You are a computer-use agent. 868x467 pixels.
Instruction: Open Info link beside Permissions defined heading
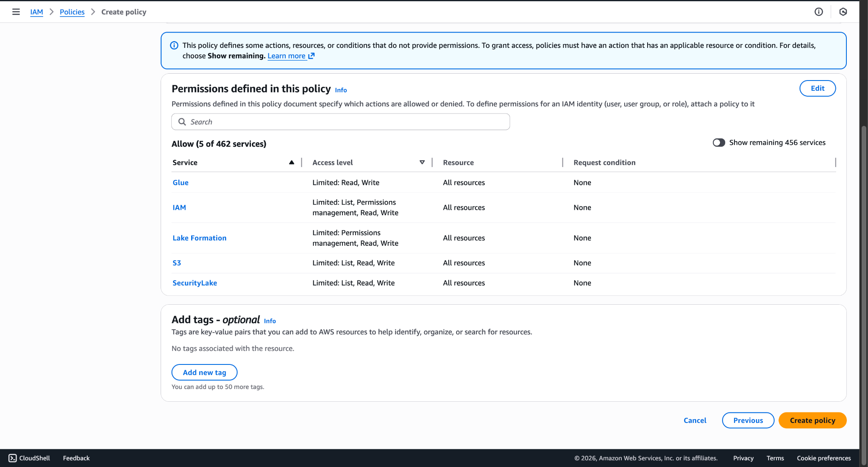coord(341,90)
